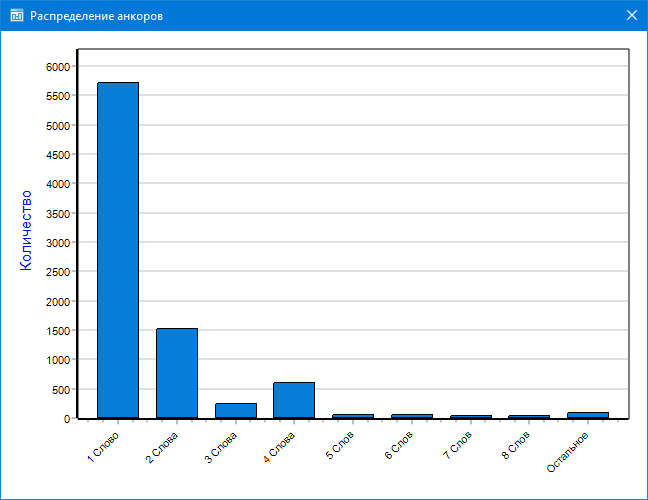Screen dimensions: 648x500
Task: Click the 3 Слова axis label
Action: pyautogui.click(x=222, y=446)
